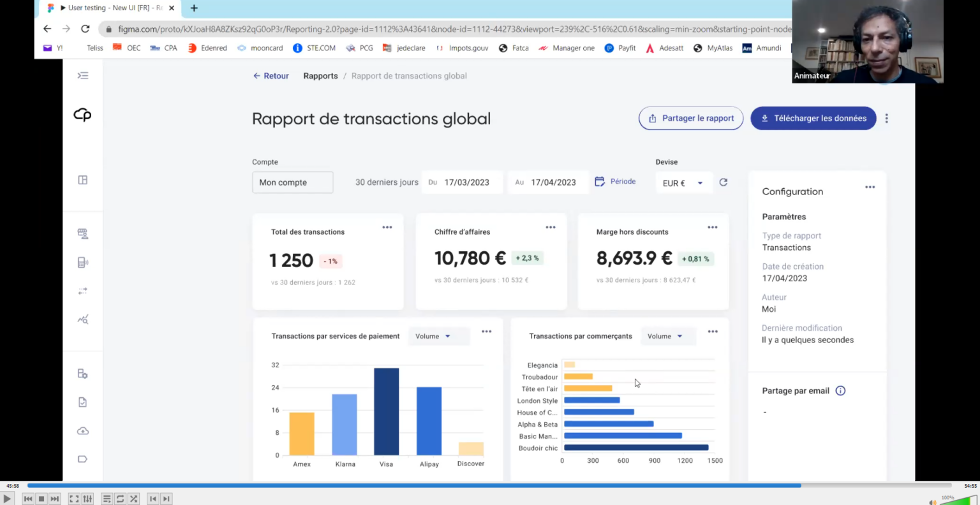Open the analytics chart sidebar icon
This screenshot has height=505, width=980.
coord(83,319)
